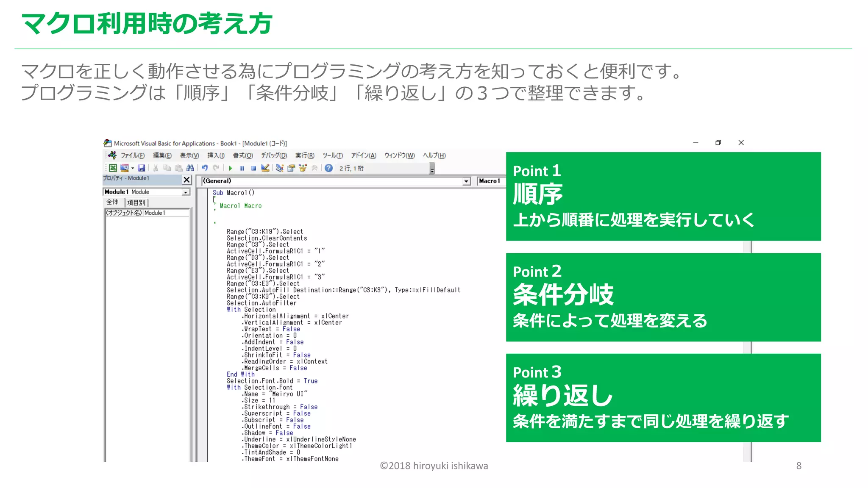Open the ファイル(F) menu
The image size is (868, 488).
133,155
